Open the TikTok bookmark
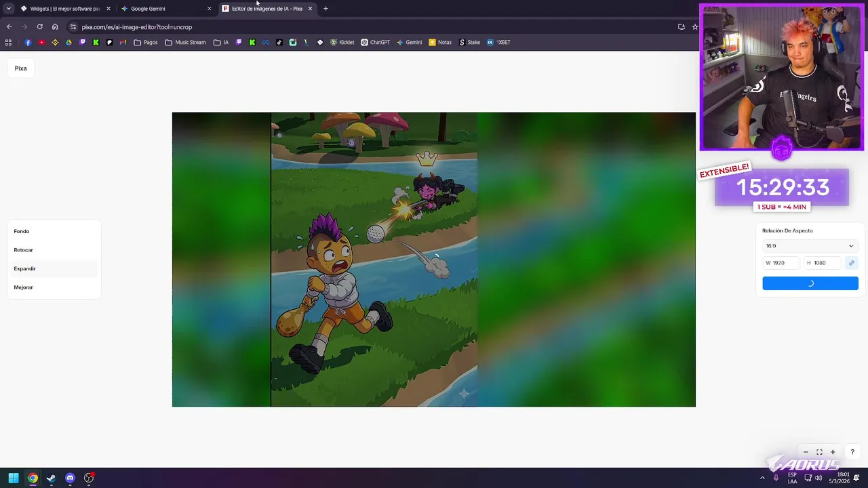This screenshot has width=868, height=488. click(279, 42)
